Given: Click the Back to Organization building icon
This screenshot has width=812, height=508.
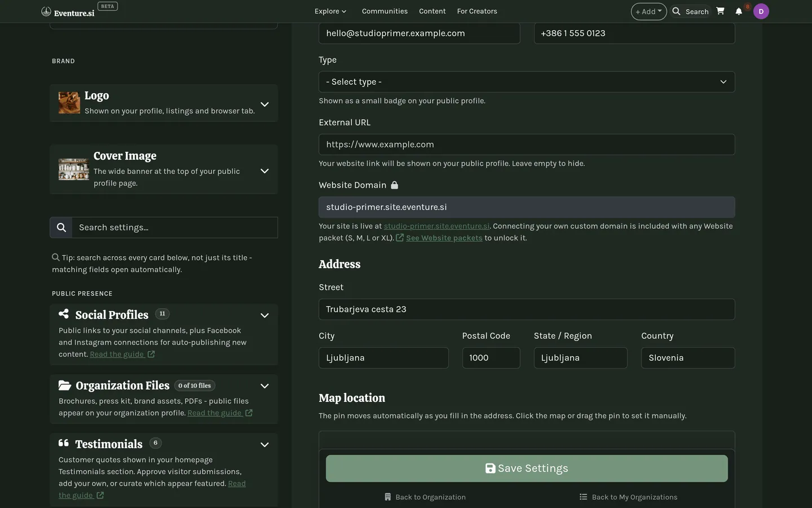Looking at the screenshot, I should [x=388, y=497].
